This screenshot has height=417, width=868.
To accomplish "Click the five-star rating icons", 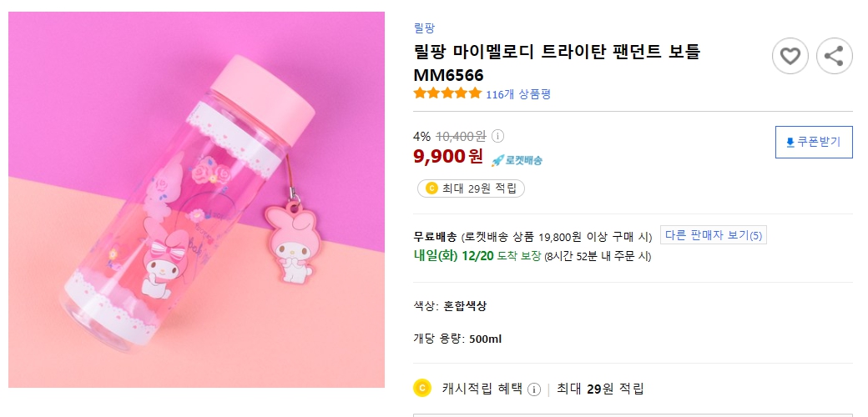I will click(447, 93).
